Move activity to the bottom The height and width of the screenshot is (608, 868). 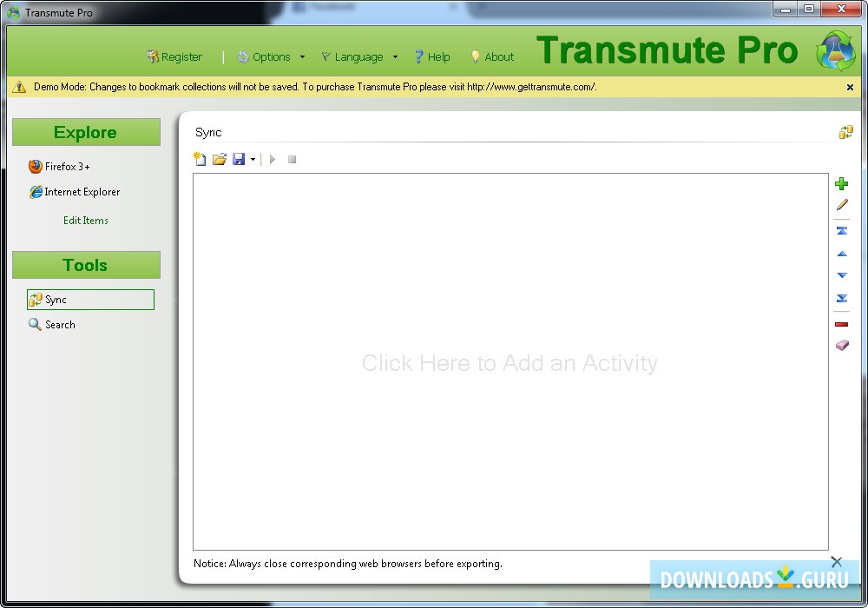[x=842, y=299]
